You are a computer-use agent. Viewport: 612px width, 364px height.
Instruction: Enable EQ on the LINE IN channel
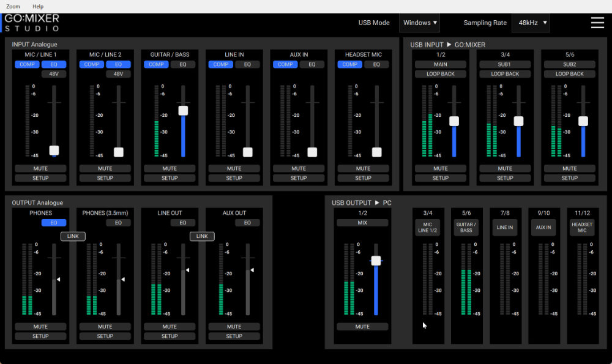pos(247,64)
